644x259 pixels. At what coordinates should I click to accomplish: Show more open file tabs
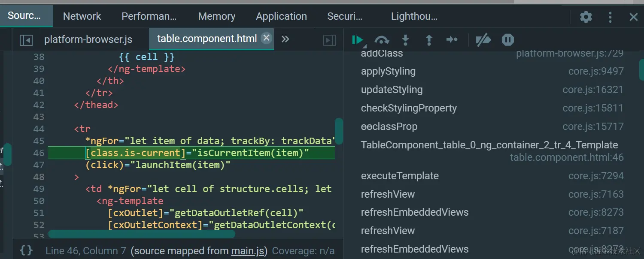tap(285, 39)
